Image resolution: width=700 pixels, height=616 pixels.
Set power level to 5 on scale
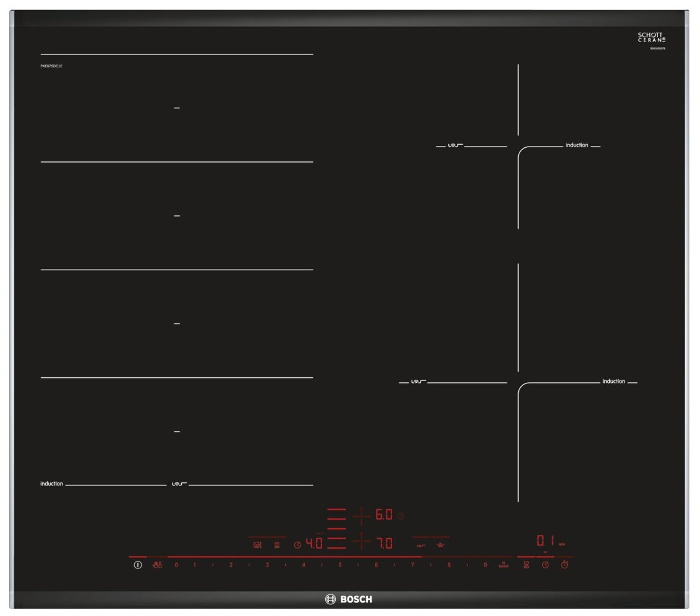coord(339,565)
